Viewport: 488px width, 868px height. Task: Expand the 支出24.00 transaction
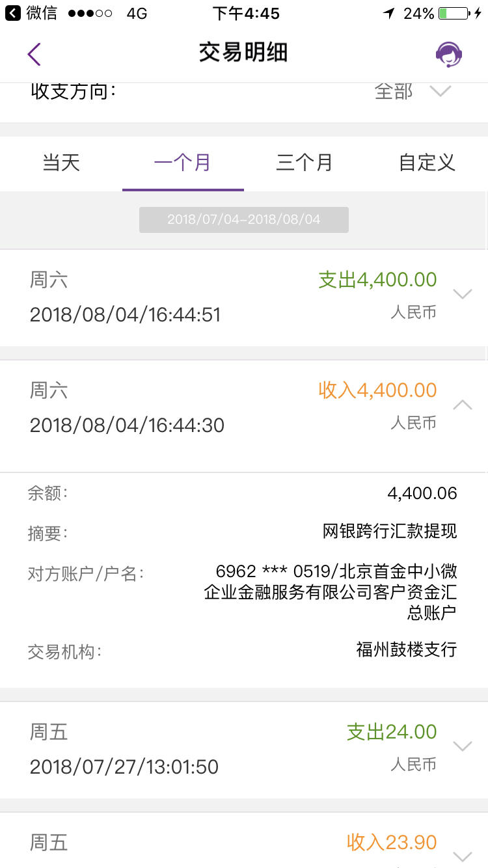click(462, 746)
